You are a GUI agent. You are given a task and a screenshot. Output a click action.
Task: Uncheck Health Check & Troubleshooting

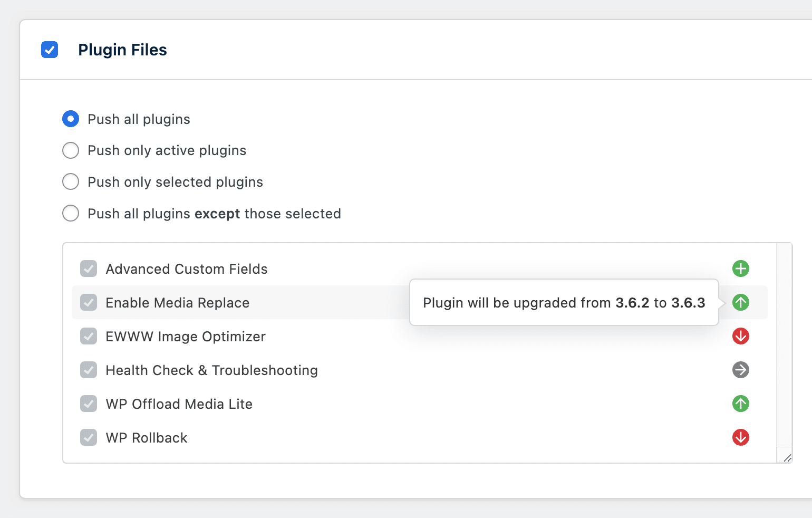pos(89,370)
